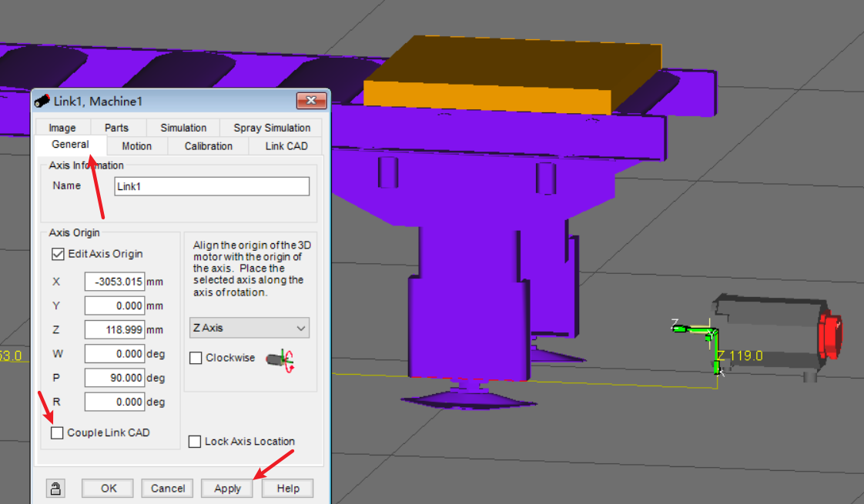Click the Apply button

[227, 488]
